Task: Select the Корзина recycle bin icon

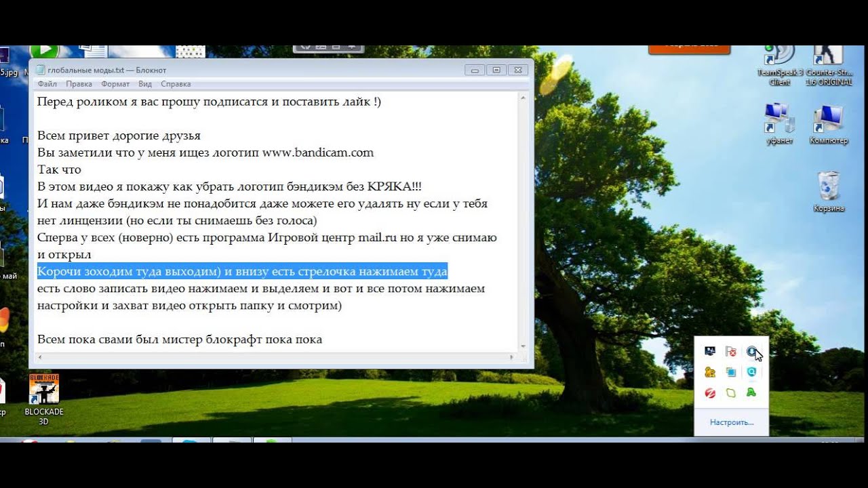Action: pyautogui.click(x=829, y=192)
